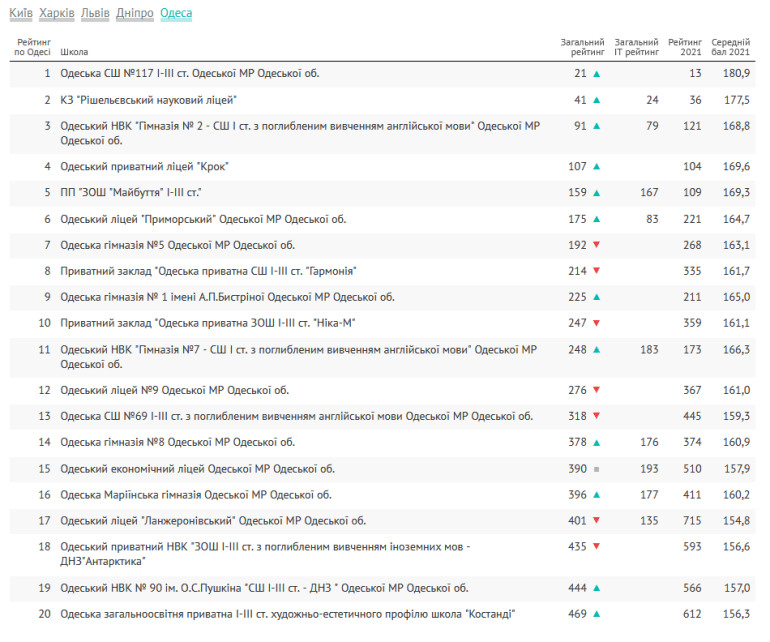Click the green up arrow beside rating 401
The width and height of the screenshot is (770, 642).
(x=596, y=521)
